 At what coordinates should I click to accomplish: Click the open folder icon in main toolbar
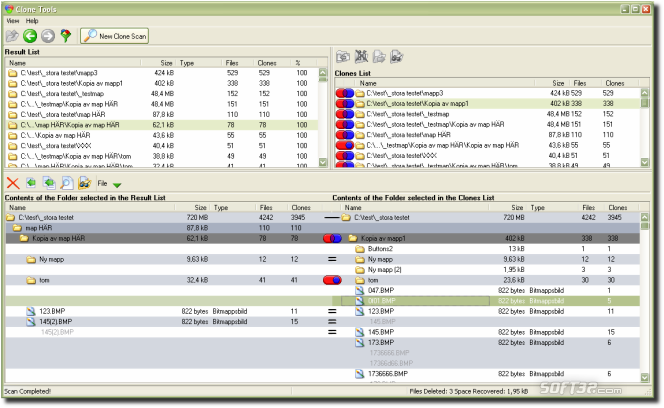(x=12, y=36)
